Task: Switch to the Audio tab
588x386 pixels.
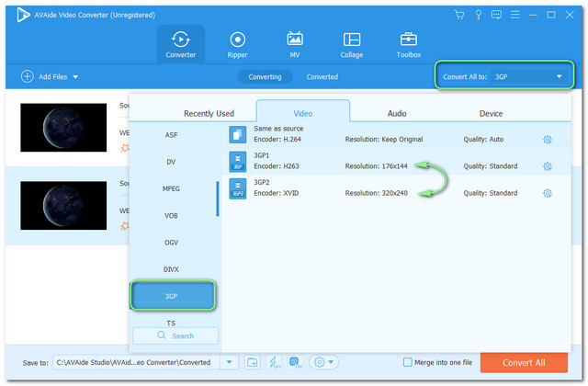Action: [397, 113]
